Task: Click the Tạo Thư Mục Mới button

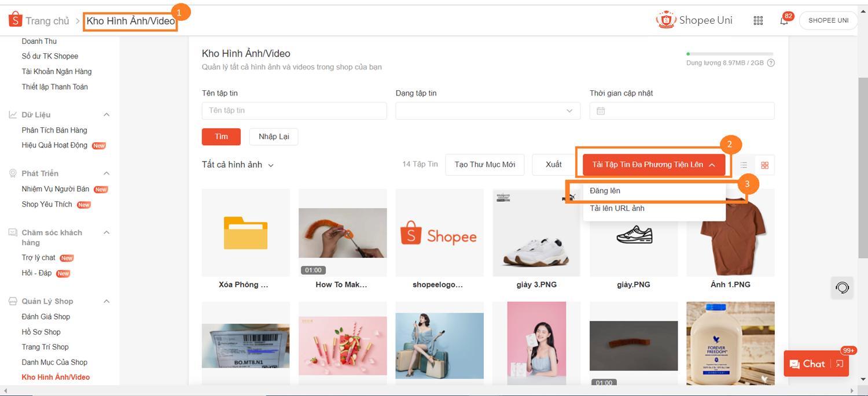Action: (484, 165)
